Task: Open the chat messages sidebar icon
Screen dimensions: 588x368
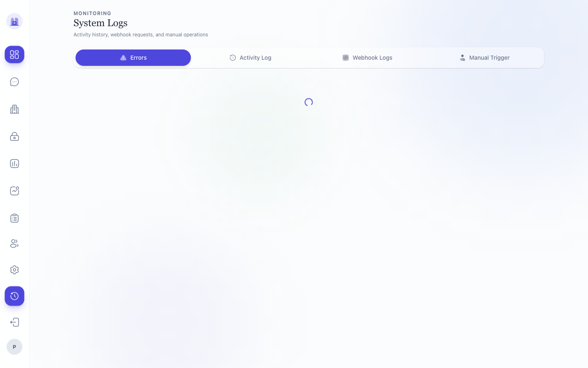Action: point(14,82)
